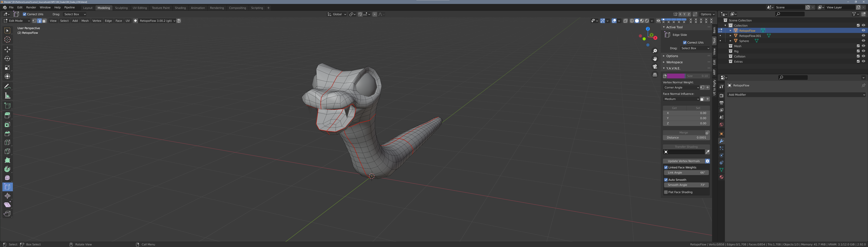Activate the Knife tool icon
The height and width of the screenshot is (247, 868).
(7, 151)
